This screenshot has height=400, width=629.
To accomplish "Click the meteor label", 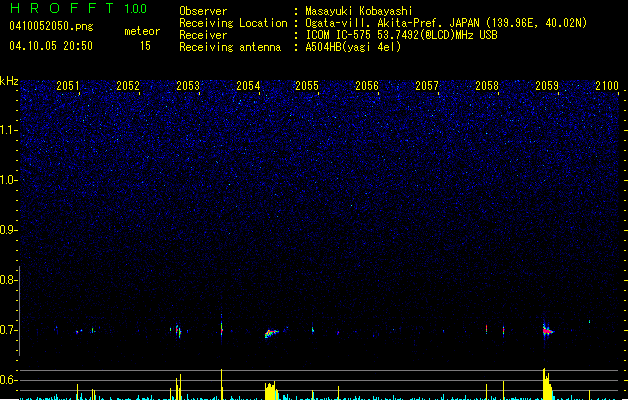I will click(x=142, y=31).
